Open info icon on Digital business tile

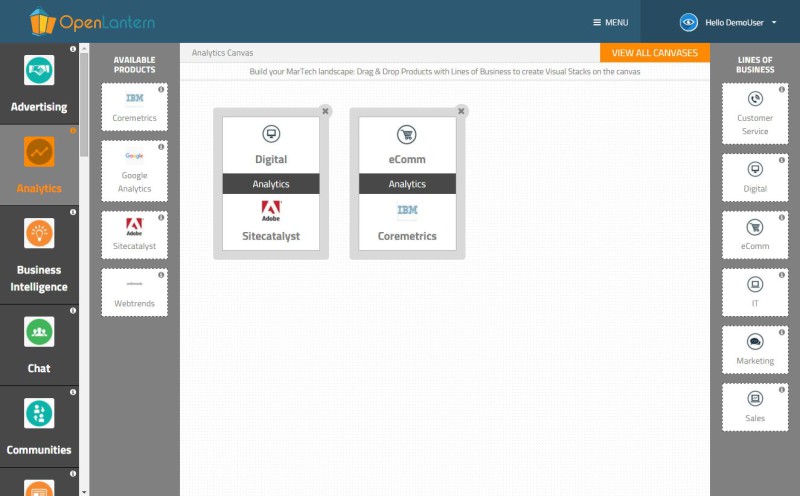click(782, 160)
